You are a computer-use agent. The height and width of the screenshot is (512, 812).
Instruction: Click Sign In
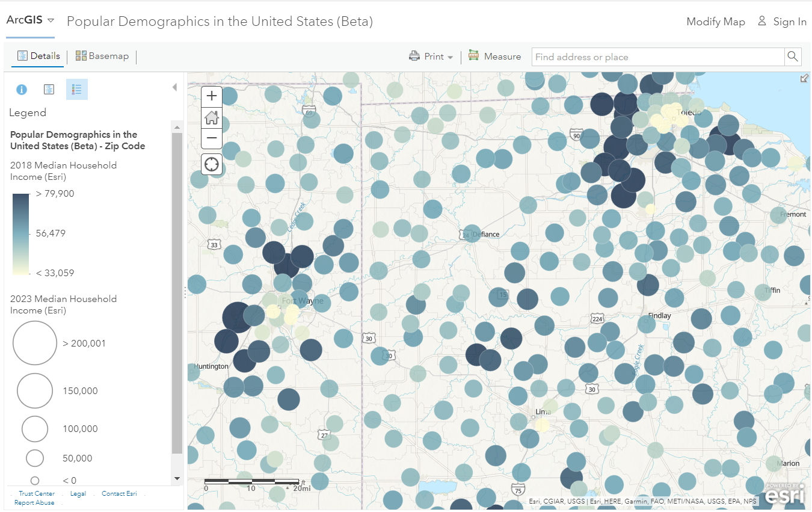[x=782, y=22]
